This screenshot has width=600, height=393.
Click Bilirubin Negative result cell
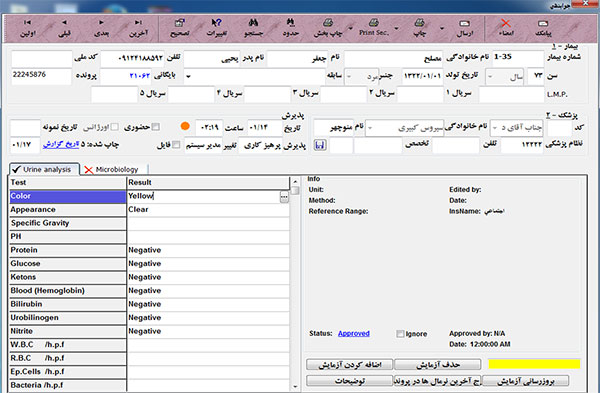coord(208,304)
